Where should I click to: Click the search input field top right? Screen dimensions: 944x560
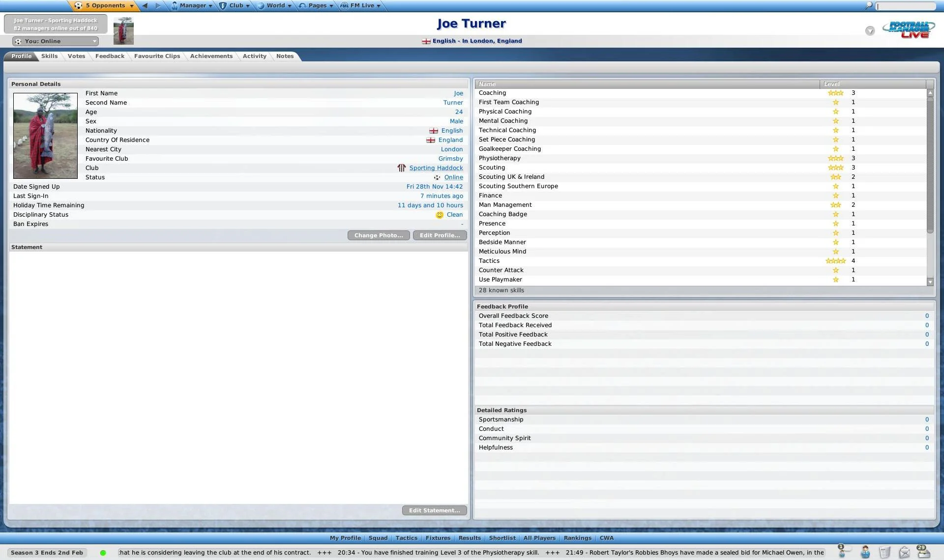coord(905,5)
